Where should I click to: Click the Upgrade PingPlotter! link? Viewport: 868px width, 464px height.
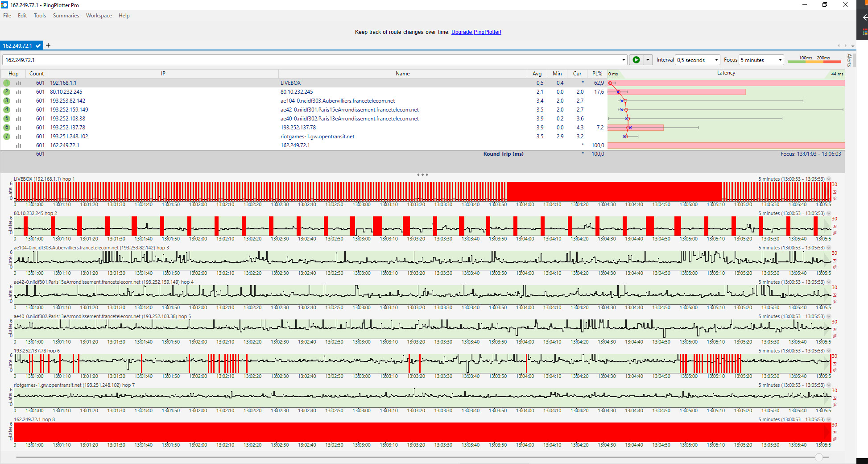pos(476,32)
